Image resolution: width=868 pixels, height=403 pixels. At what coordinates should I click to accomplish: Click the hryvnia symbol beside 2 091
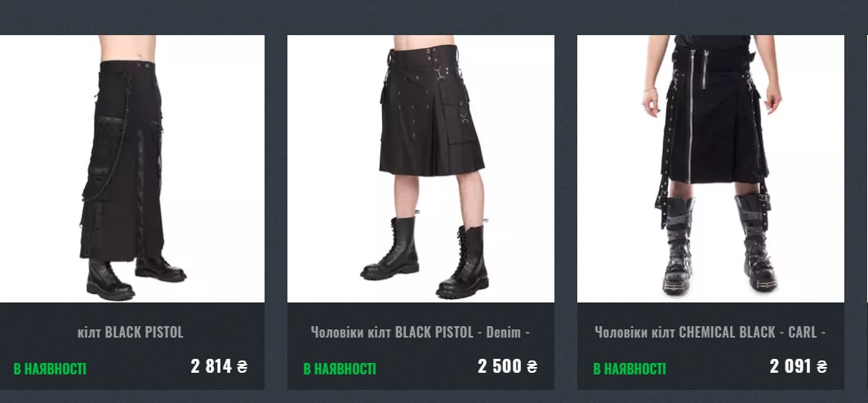point(822,366)
